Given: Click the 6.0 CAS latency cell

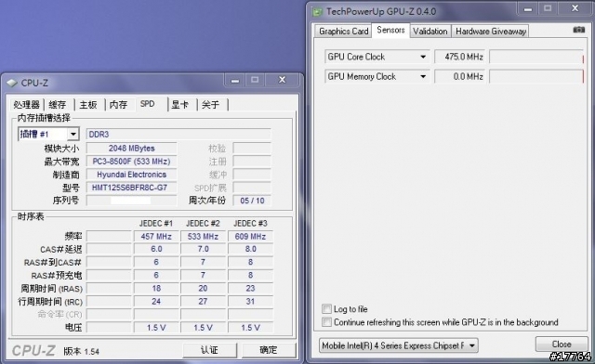Looking at the screenshot, I should 156,249.
